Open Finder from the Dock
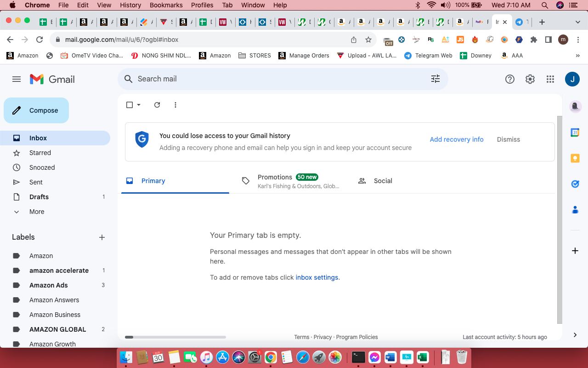 126,357
